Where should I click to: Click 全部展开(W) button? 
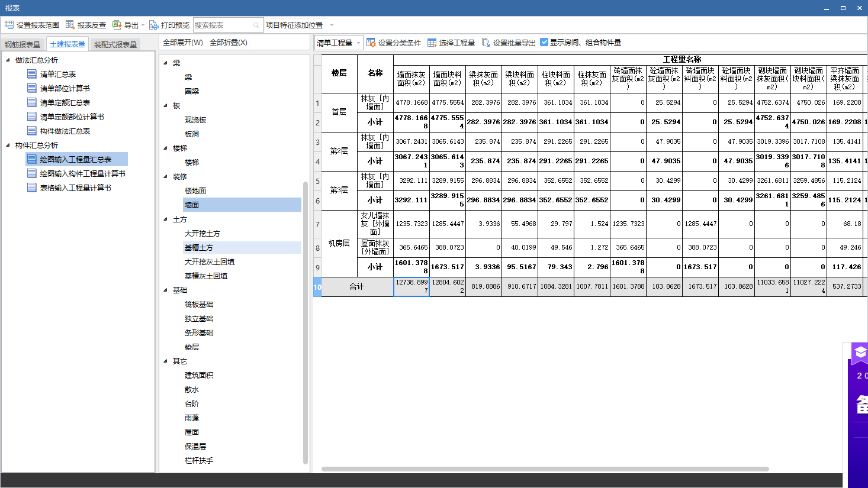(183, 43)
